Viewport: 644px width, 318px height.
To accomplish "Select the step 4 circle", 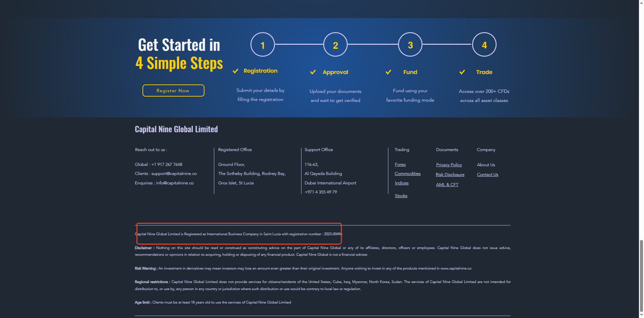I will click(x=484, y=44).
